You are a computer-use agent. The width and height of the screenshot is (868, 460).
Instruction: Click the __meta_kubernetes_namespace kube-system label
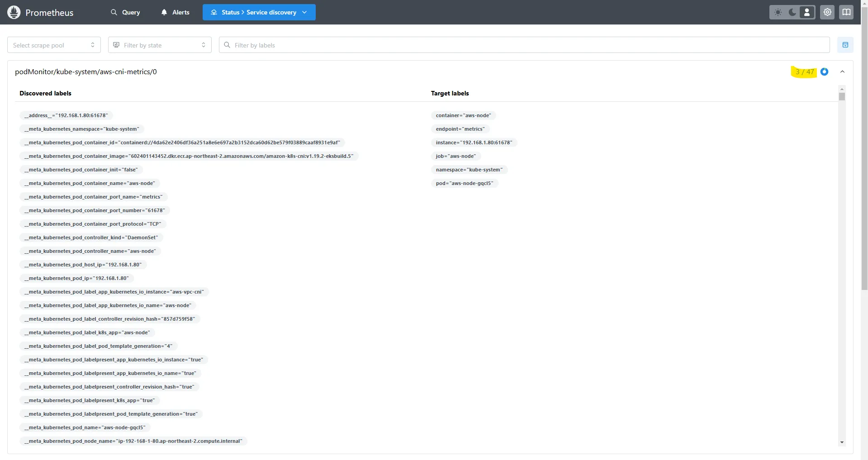[x=82, y=129]
